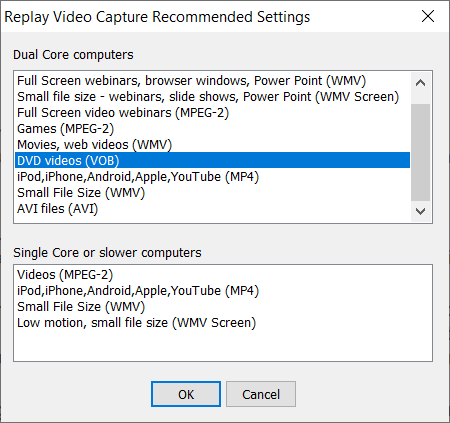Click the scroll down arrow in Dual Core list

(x=420, y=211)
